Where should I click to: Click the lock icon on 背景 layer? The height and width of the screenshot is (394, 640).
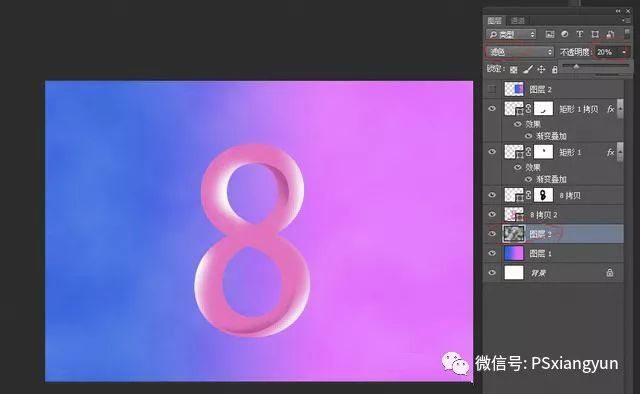[x=610, y=272]
